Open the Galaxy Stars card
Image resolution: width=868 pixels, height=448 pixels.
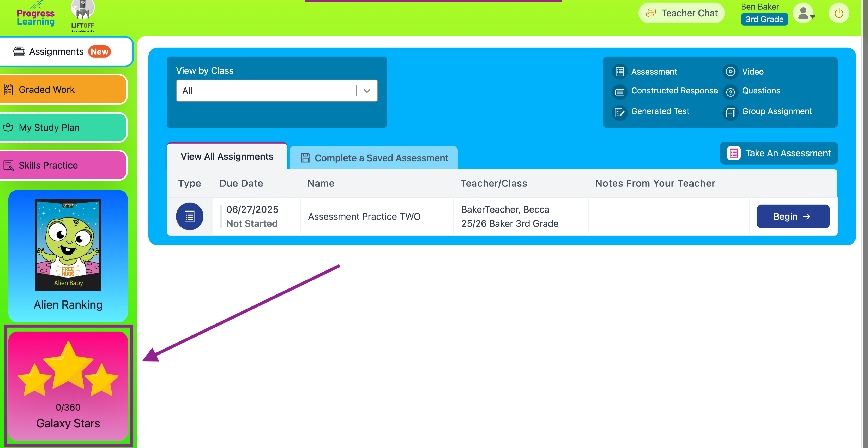68,386
